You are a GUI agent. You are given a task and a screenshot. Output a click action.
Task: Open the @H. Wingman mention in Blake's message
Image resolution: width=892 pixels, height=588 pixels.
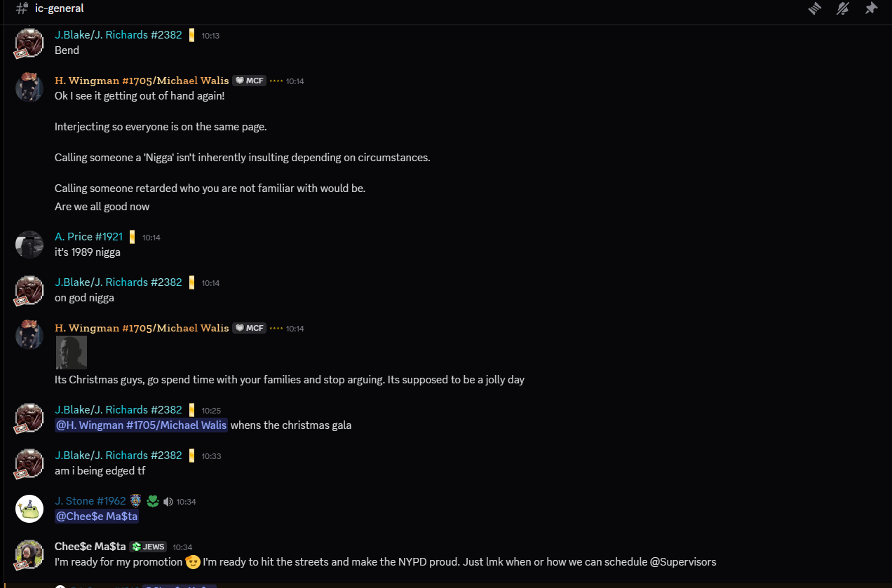pyautogui.click(x=140, y=425)
